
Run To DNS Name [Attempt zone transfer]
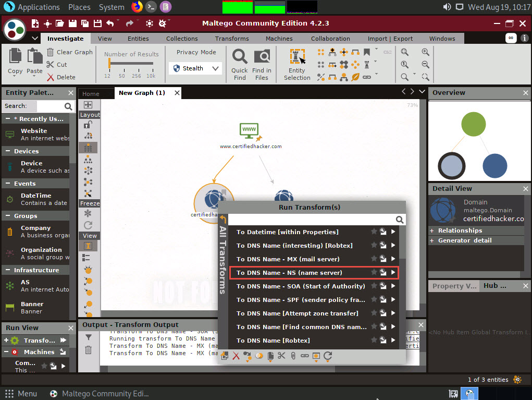tap(314, 313)
